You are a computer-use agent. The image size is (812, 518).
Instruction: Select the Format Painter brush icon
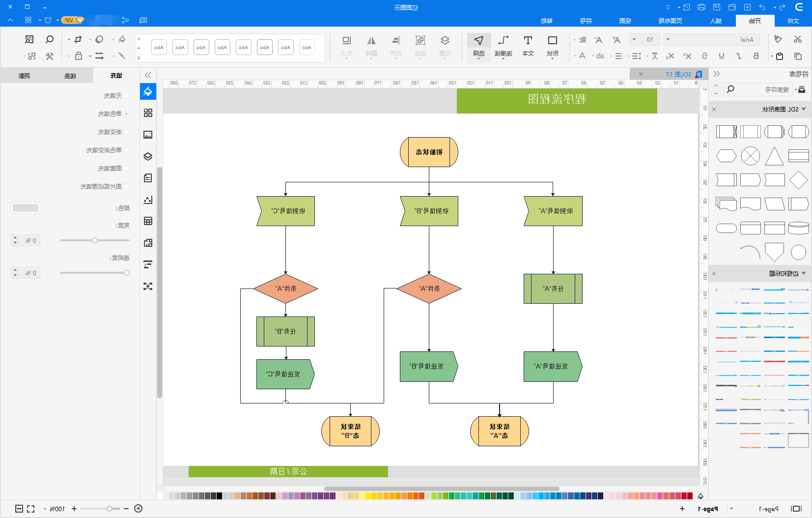coord(778,39)
